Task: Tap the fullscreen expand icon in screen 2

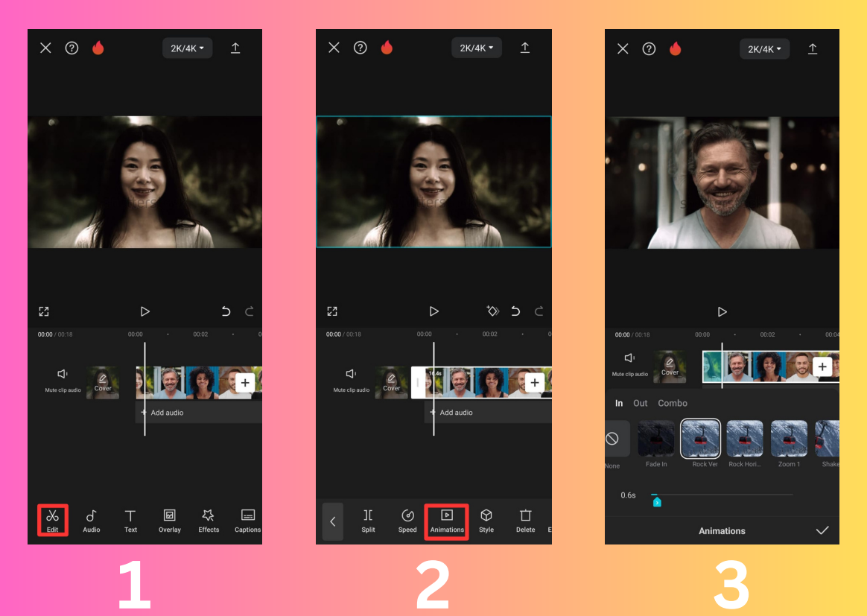Action: click(332, 311)
